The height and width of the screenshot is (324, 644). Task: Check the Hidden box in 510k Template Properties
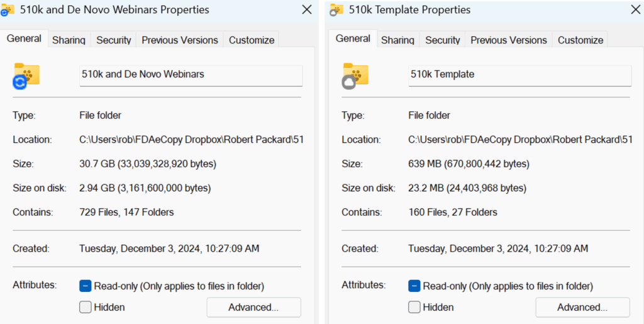414,308
